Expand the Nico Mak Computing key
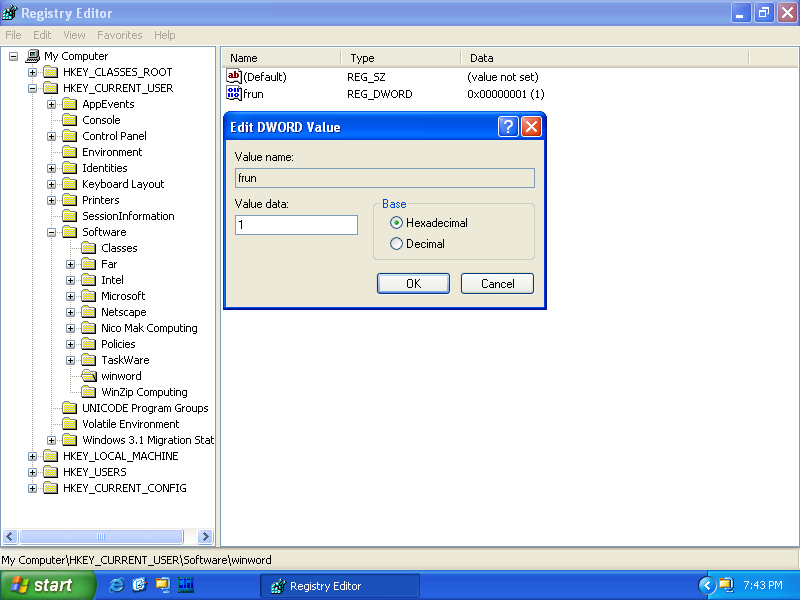 [70, 329]
